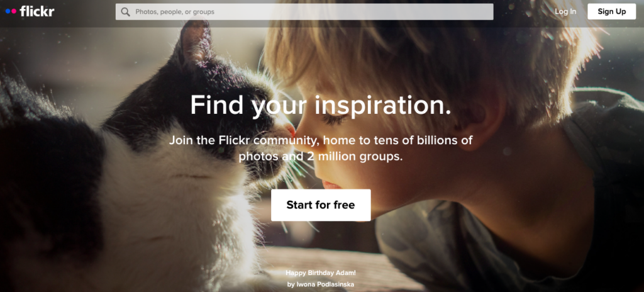The width and height of the screenshot is (644, 292).
Task: Open the Happy Birthday Adam! photo link
Action: (321, 273)
